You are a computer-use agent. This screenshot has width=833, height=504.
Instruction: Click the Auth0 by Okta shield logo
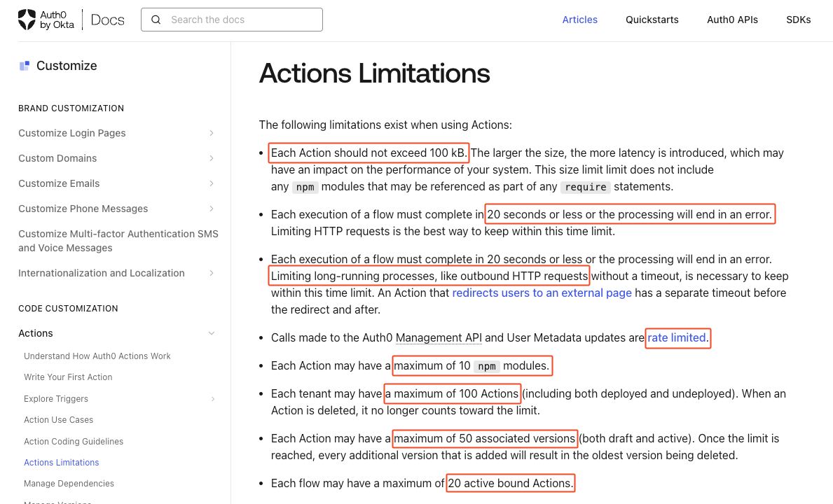click(x=27, y=20)
